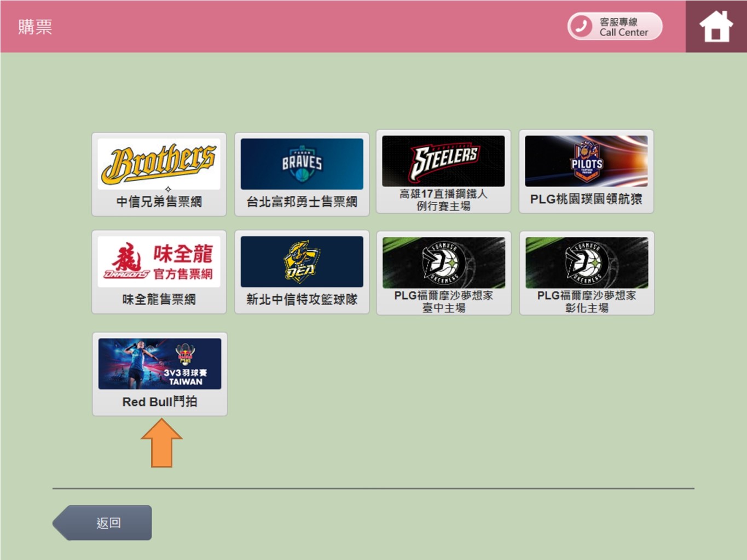
Task: Select PLG福爾摩沙夢想家 彰化主場 label
Action: (587, 301)
